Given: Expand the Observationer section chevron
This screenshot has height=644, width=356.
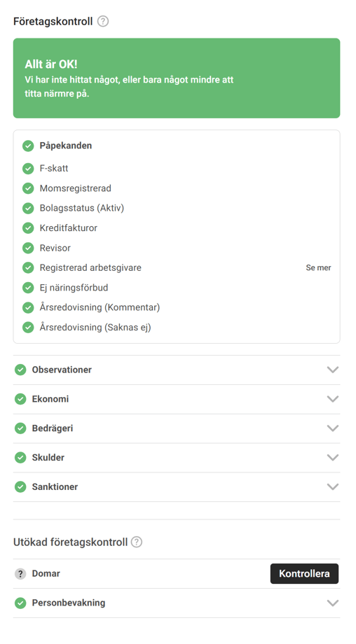Looking at the screenshot, I should [333, 370].
